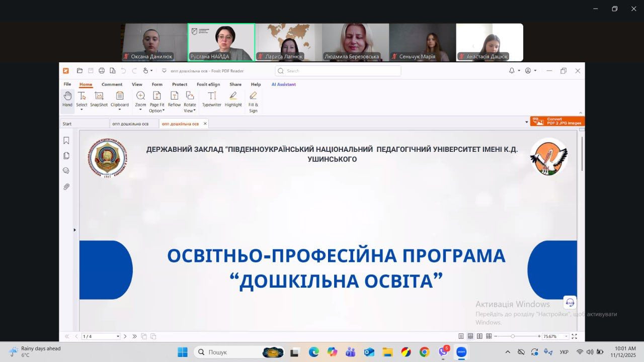Open the Attachments paperclip panel
The image size is (644, 362).
(66, 187)
